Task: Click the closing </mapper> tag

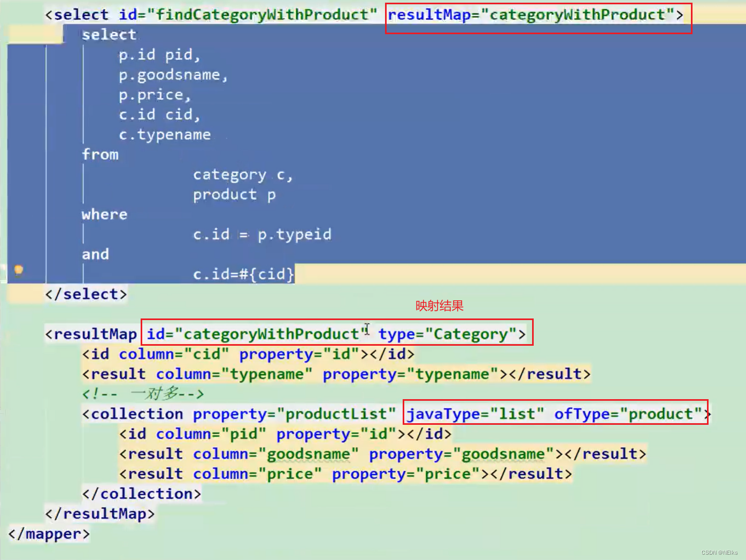Action: pos(49,533)
